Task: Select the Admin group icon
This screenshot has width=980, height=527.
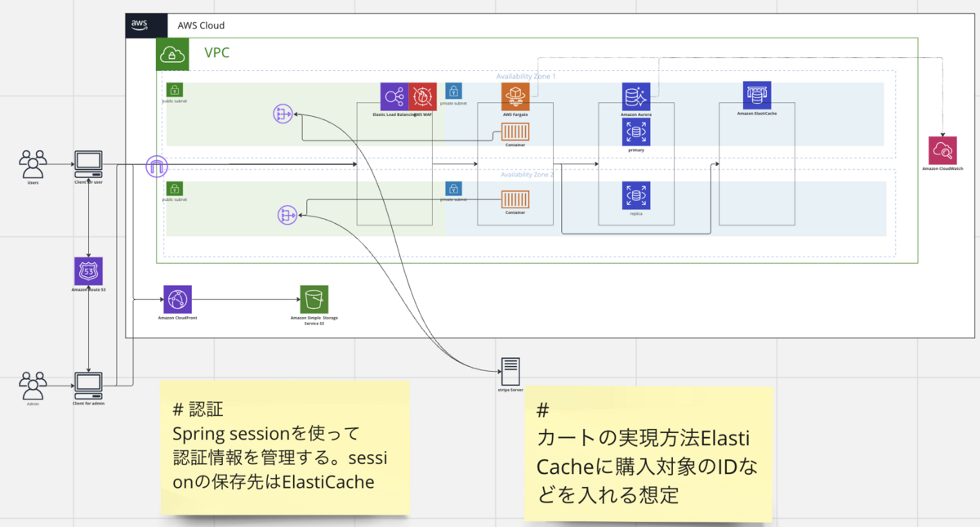Action: pos(33,386)
